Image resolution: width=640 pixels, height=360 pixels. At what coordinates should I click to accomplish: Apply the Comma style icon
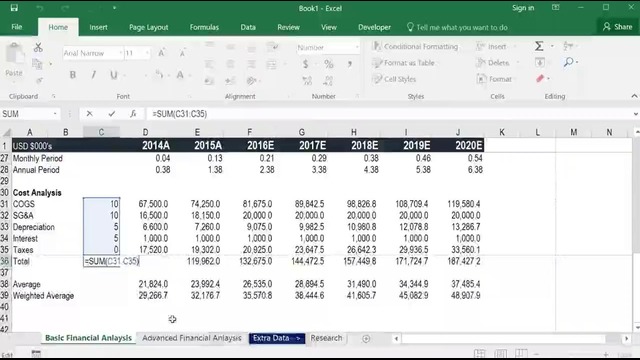click(x=350, y=64)
